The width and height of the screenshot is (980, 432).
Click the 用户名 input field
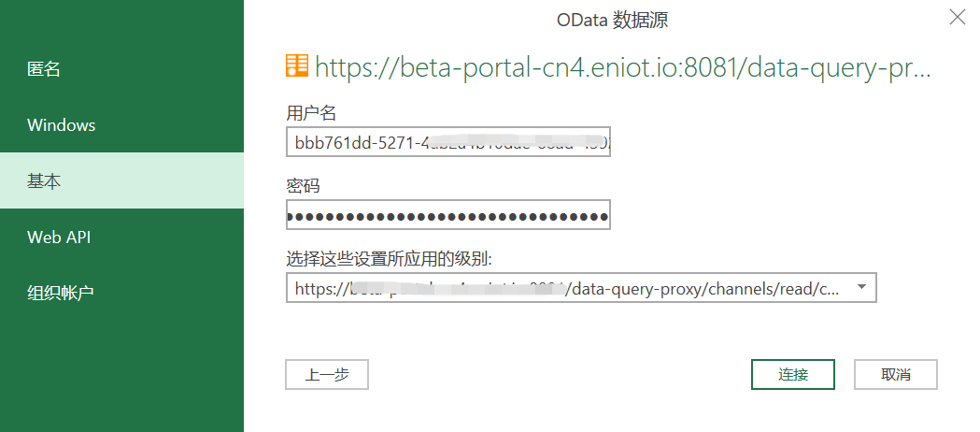[x=447, y=142]
